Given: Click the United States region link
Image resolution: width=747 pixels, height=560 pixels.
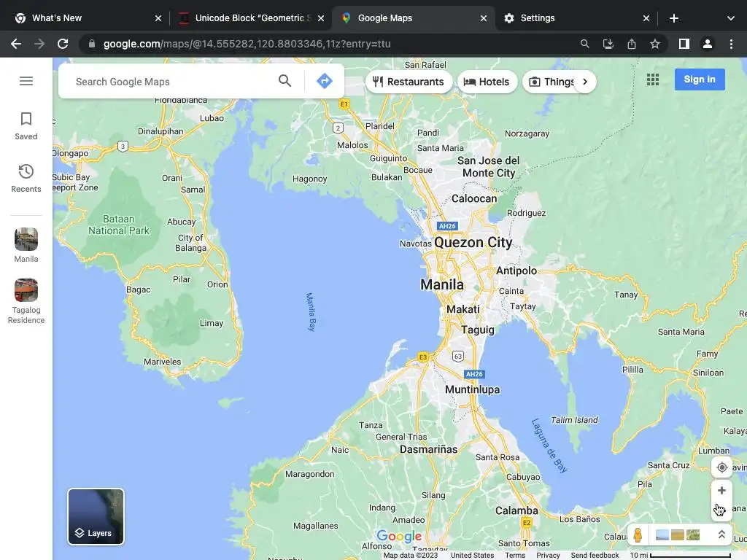Looking at the screenshot, I should [472, 555].
